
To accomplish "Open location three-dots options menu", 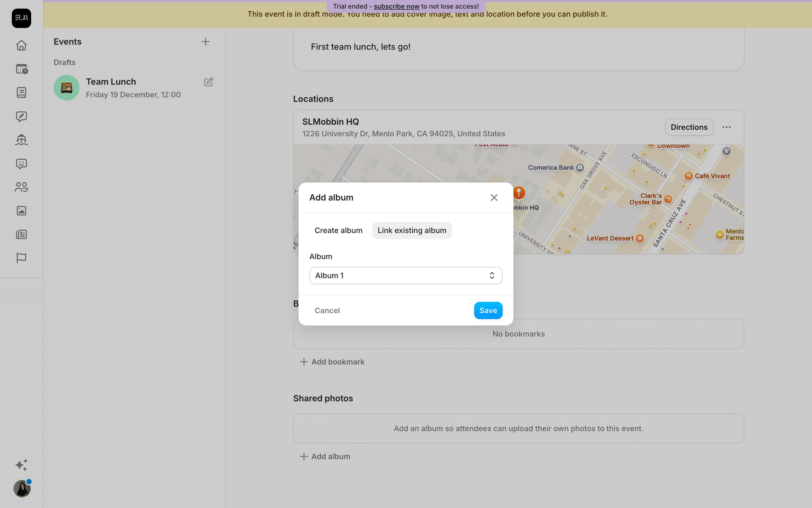I will coord(726,127).
